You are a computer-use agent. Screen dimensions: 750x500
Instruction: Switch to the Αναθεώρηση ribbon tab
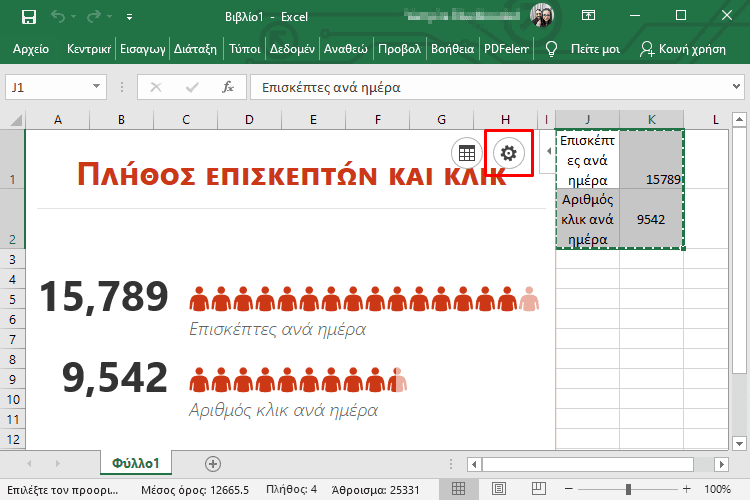346,49
